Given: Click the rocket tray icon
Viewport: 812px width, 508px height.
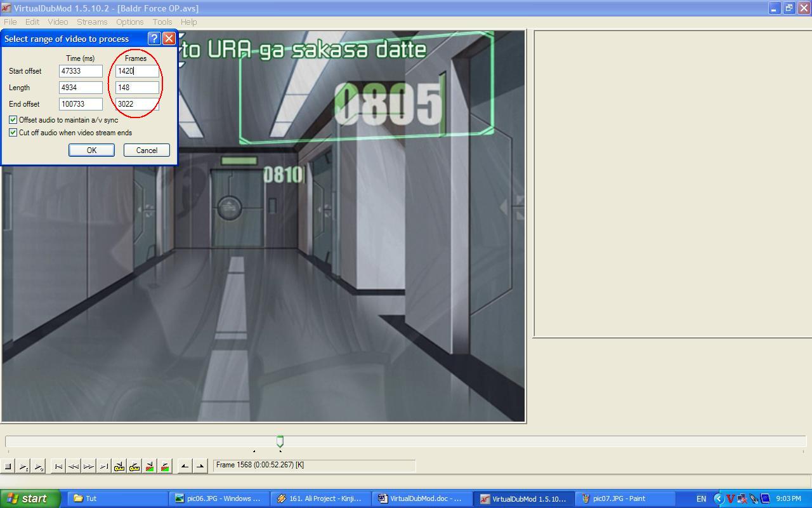Looking at the screenshot, I should [x=753, y=498].
